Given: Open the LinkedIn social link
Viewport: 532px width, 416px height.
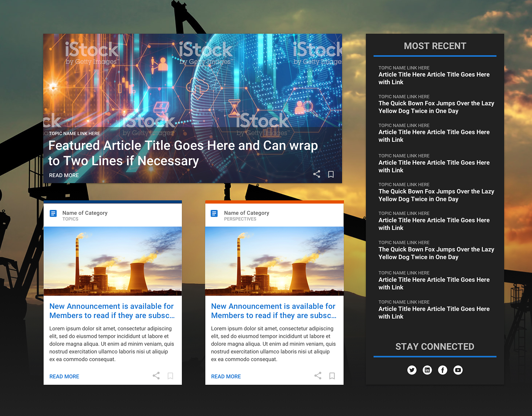Looking at the screenshot, I should 427,370.
